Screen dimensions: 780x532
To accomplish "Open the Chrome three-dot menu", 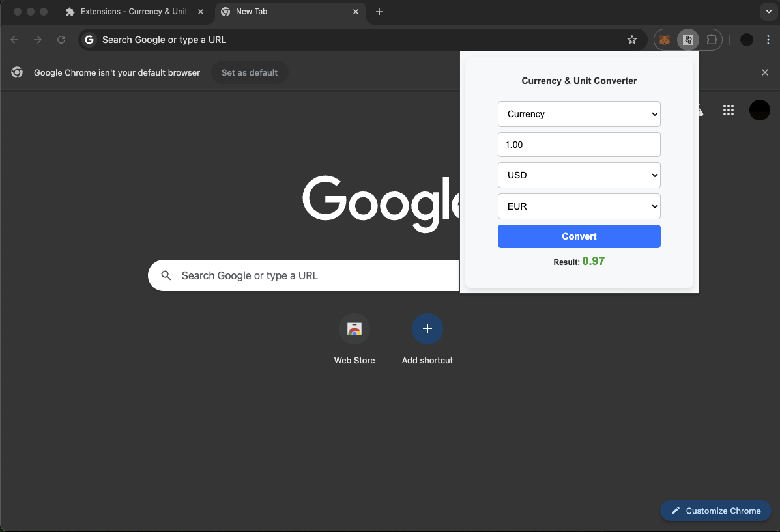I will pos(768,40).
